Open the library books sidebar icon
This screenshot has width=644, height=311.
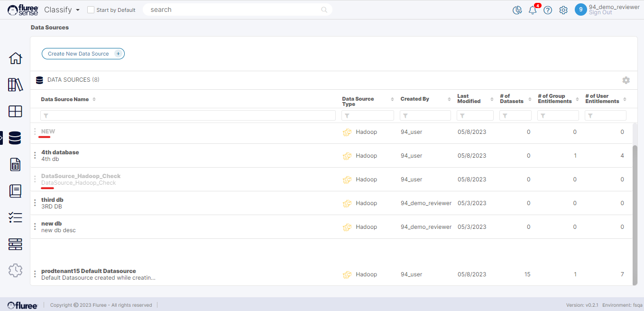pos(15,85)
